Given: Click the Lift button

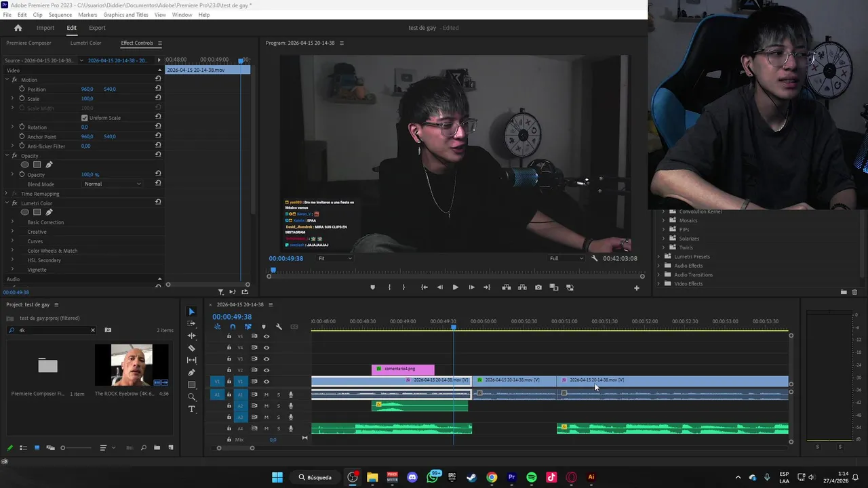Looking at the screenshot, I should click(x=507, y=287).
